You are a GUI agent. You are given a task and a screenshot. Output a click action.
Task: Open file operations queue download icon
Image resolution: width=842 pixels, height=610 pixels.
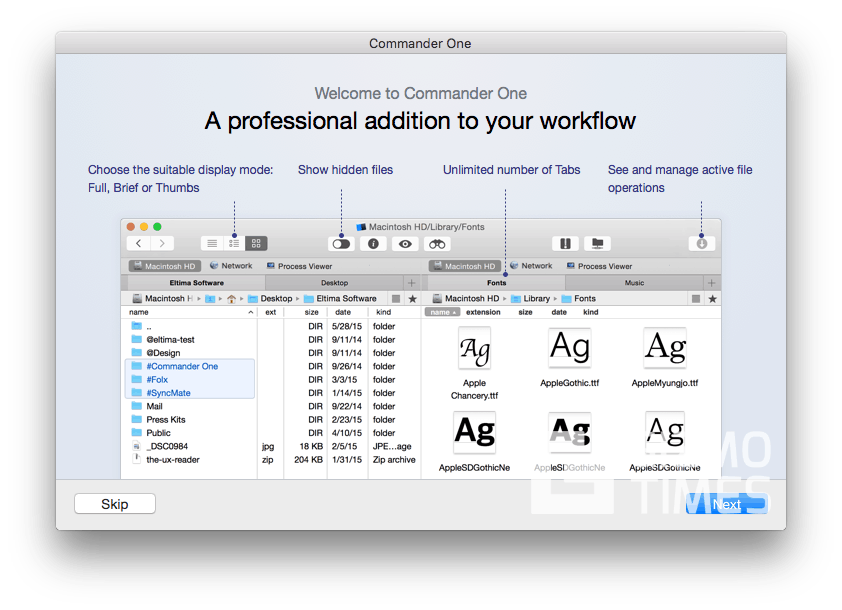702,244
